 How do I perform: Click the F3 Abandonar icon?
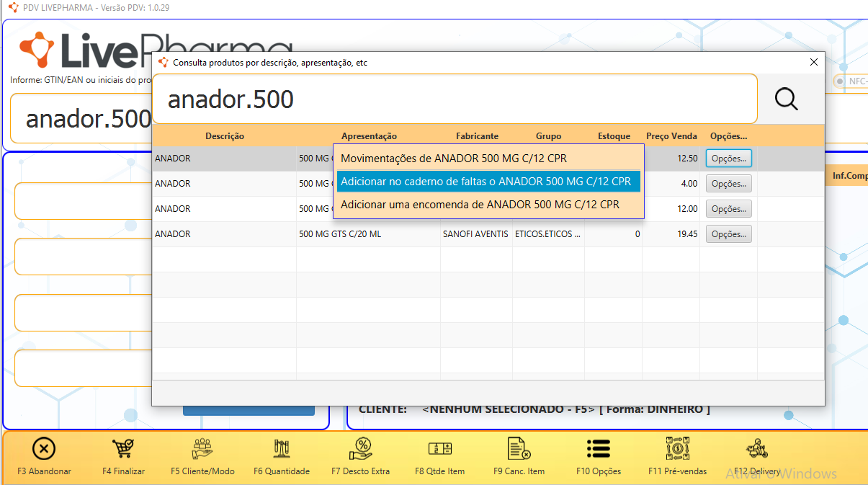44,449
